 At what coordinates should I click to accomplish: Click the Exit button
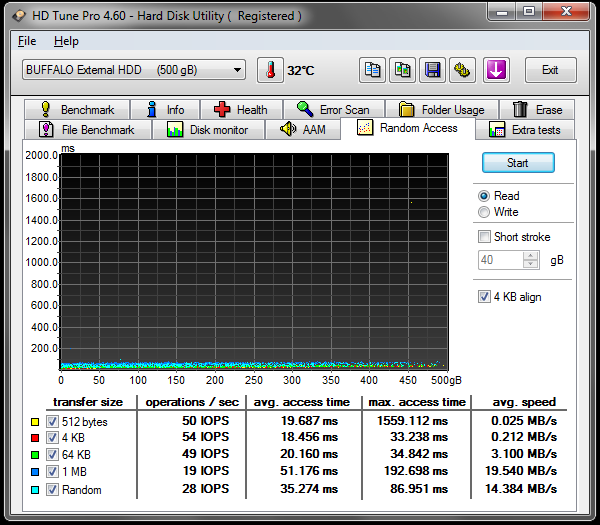tap(549, 70)
